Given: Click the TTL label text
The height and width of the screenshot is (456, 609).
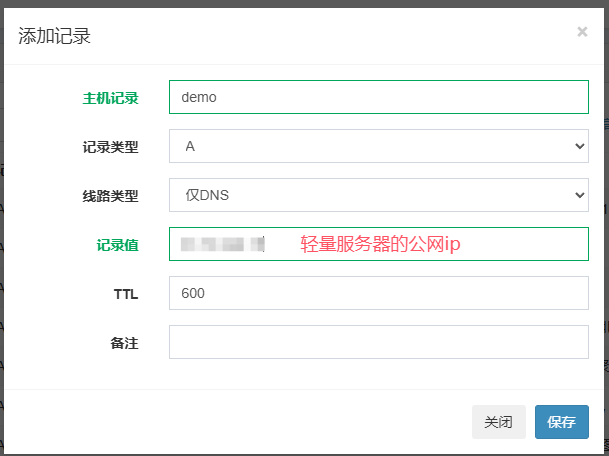Looking at the screenshot, I should [125, 294].
